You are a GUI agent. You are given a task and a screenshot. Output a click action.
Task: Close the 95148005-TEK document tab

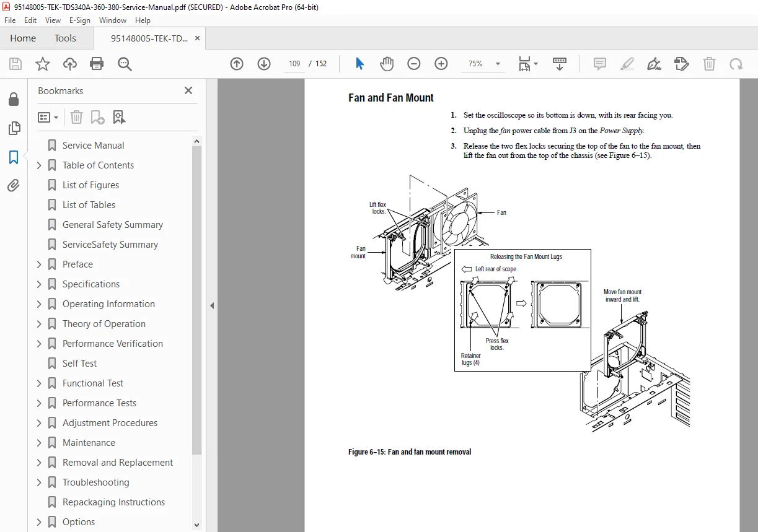click(197, 38)
